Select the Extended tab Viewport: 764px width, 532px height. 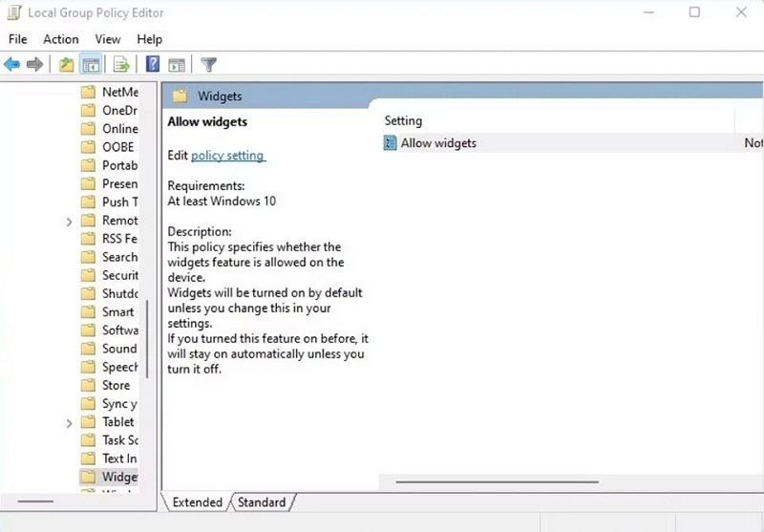197,502
